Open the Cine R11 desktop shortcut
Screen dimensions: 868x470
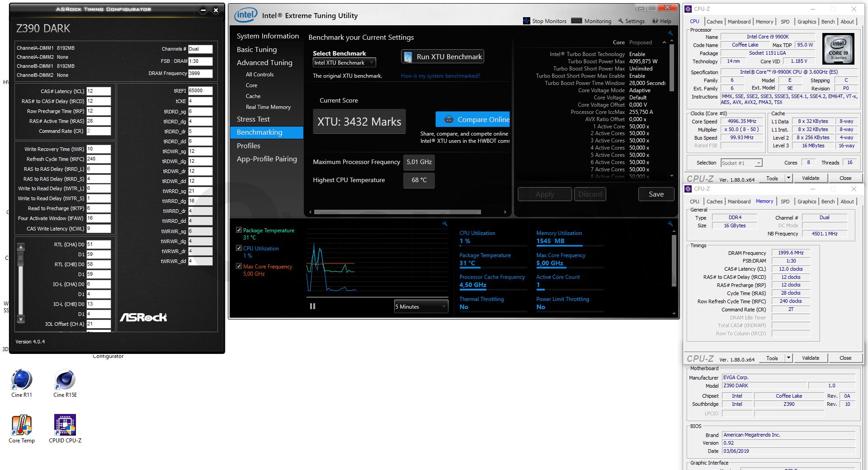pos(22,383)
